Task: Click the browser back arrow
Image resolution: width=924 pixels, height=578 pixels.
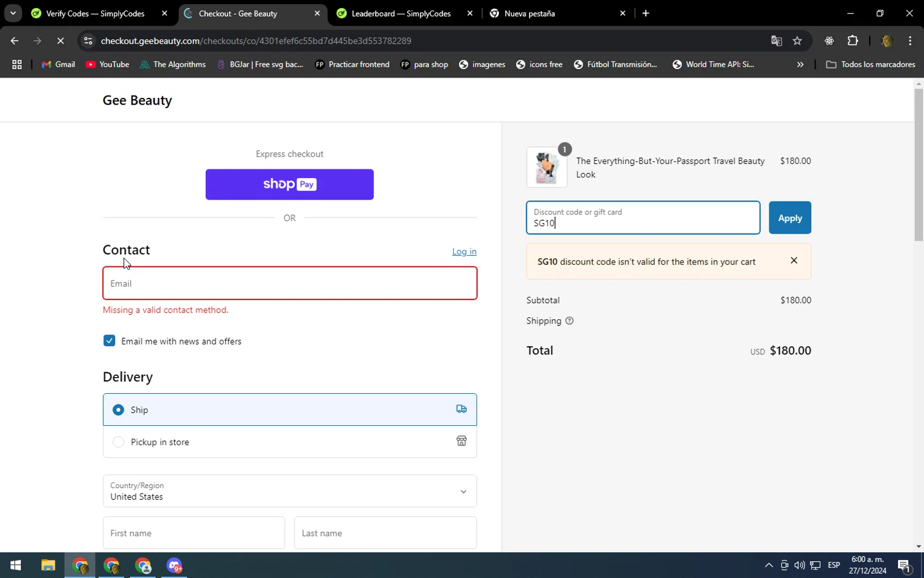Action: click(x=14, y=41)
